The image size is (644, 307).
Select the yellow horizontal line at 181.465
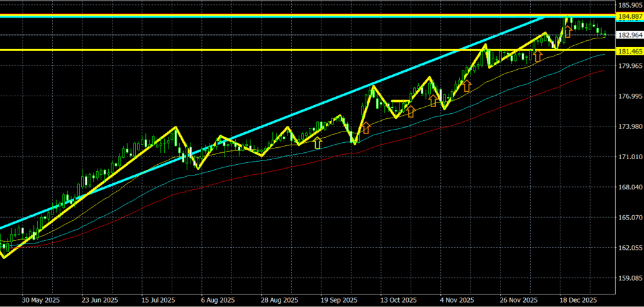[252, 50]
